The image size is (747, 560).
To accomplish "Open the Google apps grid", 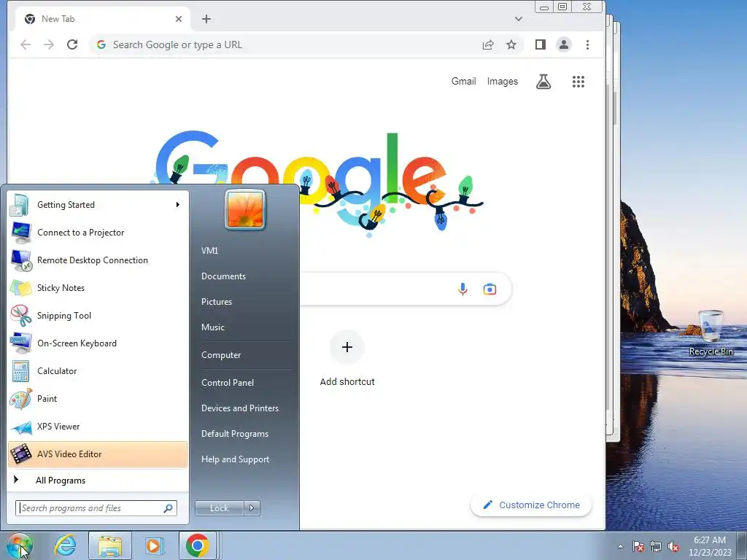I will pos(578,82).
